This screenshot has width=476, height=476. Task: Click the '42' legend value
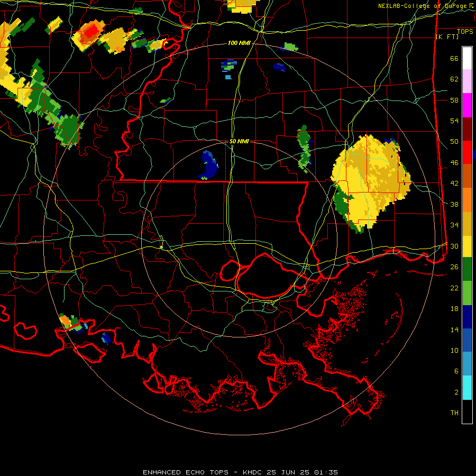click(454, 184)
